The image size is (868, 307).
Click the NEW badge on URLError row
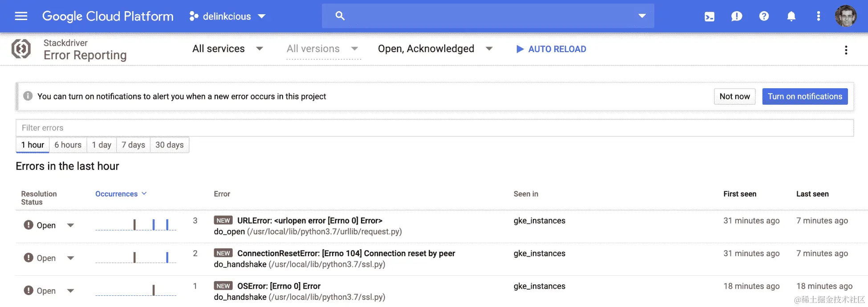click(x=223, y=221)
